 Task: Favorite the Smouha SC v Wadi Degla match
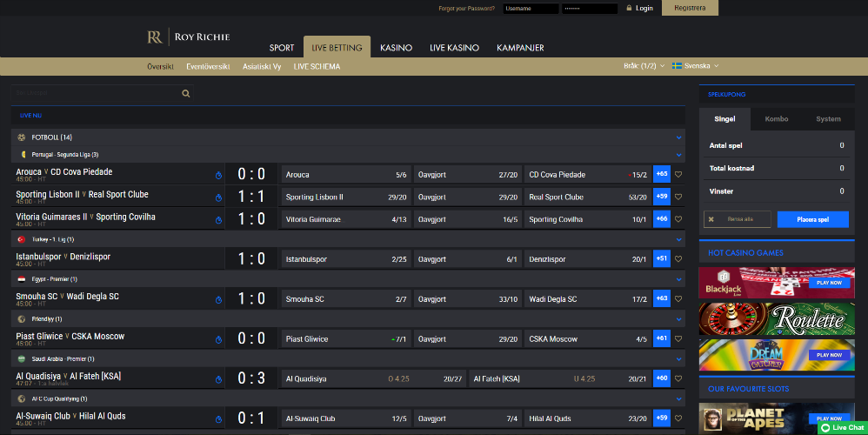[x=678, y=298]
